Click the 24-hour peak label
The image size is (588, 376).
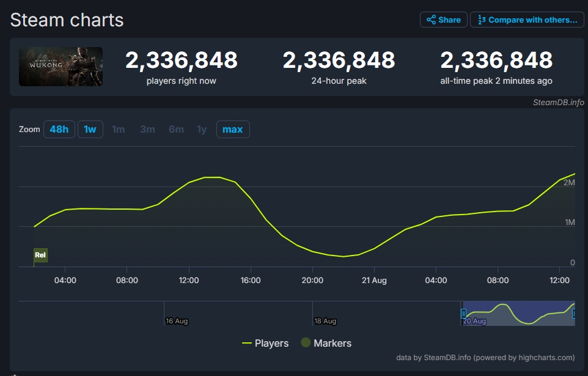(x=339, y=81)
